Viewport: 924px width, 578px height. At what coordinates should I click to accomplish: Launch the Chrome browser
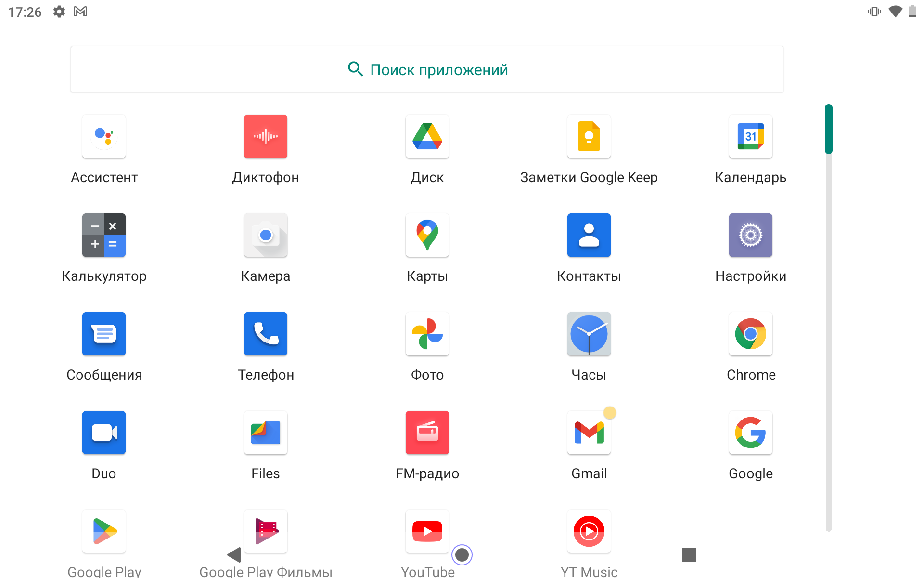(751, 334)
